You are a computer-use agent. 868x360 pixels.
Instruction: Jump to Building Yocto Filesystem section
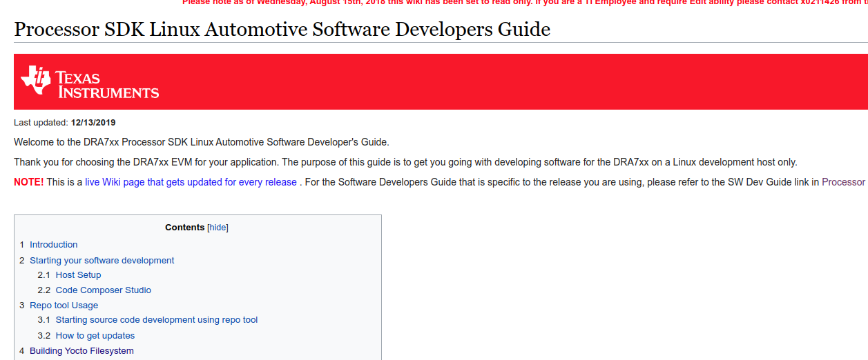coord(81,351)
